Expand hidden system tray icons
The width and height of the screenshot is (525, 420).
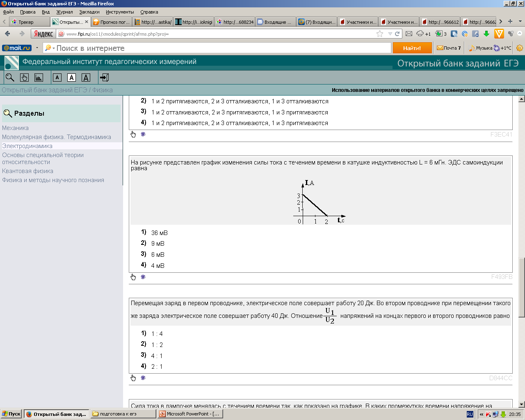coord(482,414)
